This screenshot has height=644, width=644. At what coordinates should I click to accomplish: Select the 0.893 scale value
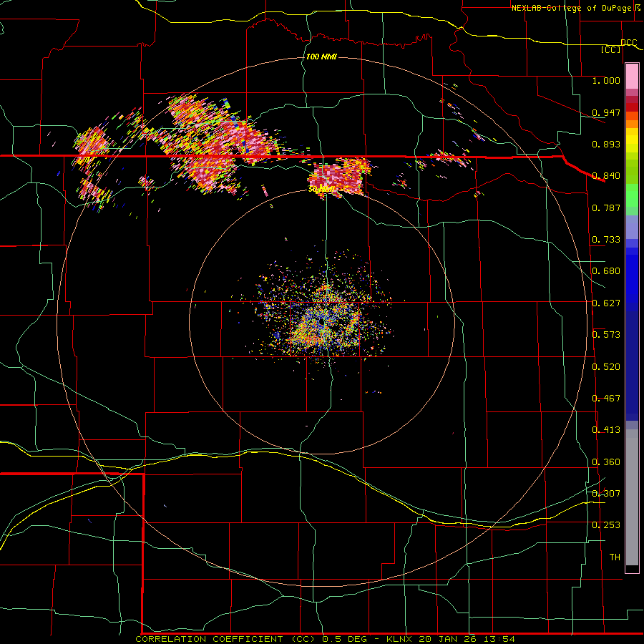(606, 144)
